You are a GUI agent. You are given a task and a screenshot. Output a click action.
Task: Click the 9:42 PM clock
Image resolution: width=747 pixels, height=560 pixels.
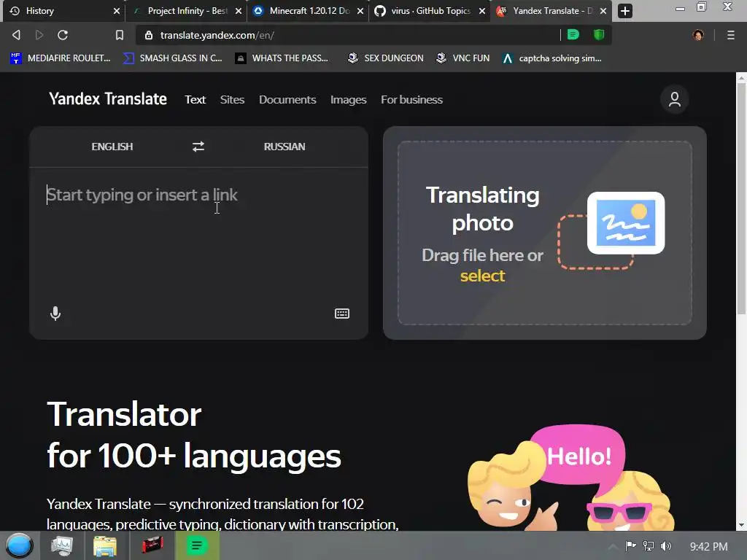click(708, 546)
